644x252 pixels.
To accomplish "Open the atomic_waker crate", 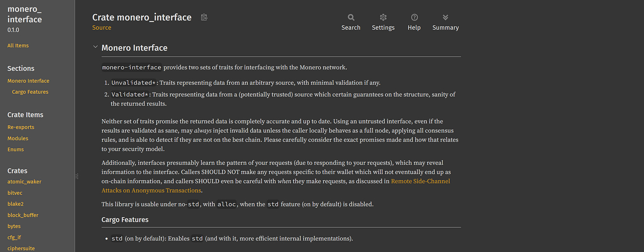I will (x=24, y=182).
